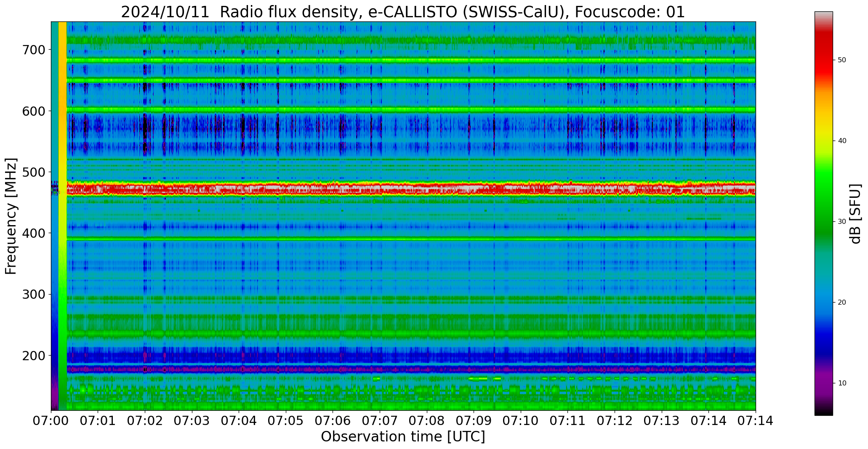The height and width of the screenshot is (449, 868).
Task: Click the 200 frequency tick label
Action: click(x=33, y=356)
